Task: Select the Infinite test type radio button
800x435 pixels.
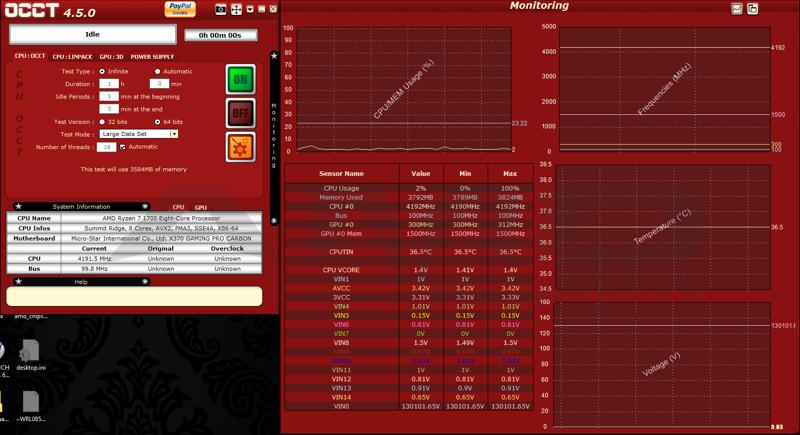Action: pyautogui.click(x=103, y=71)
